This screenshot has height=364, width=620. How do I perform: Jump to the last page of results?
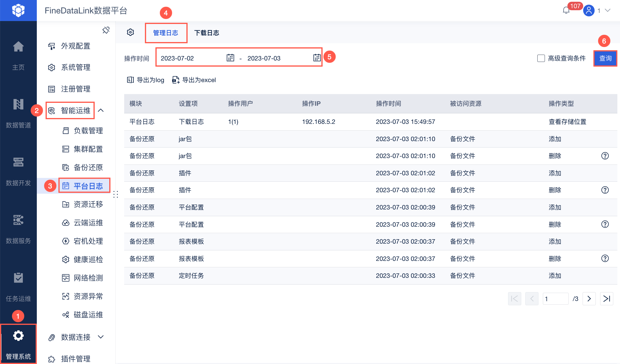(x=607, y=299)
